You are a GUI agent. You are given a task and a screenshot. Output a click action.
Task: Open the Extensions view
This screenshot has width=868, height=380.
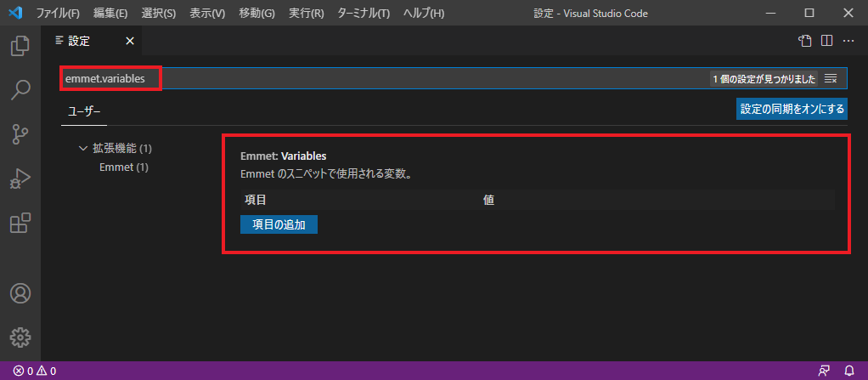coord(20,224)
